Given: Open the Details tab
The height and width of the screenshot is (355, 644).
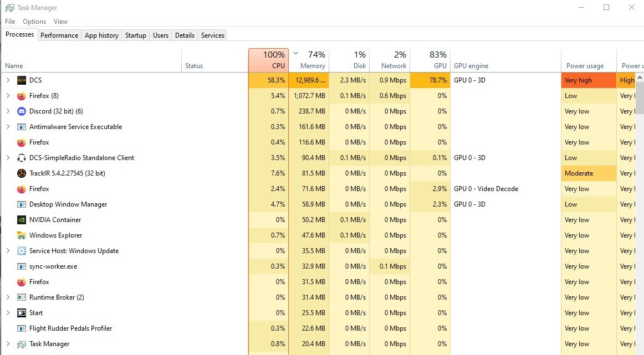Looking at the screenshot, I should [185, 35].
